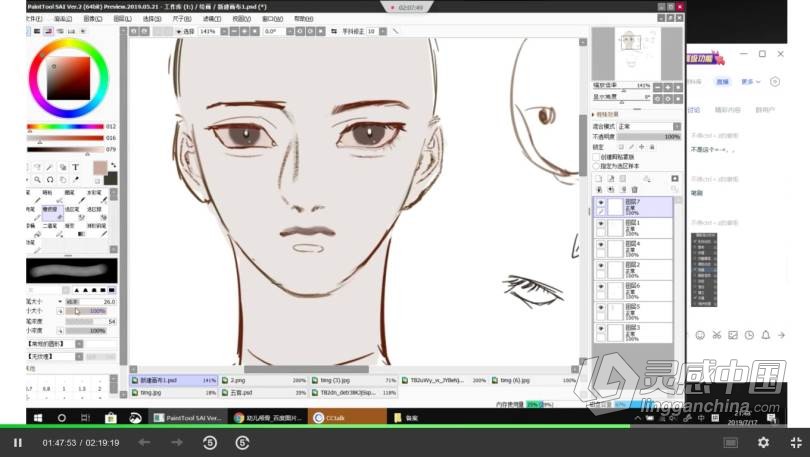Click the bell notification icon in chat
The height and width of the screenshot is (457, 810).
(x=766, y=335)
